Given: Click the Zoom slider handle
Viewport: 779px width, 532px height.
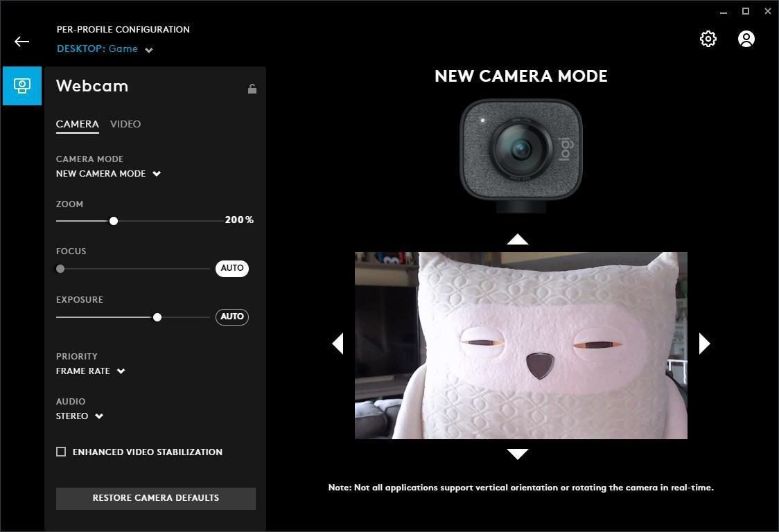Looking at the screenshot, I should tap(114, 221).
